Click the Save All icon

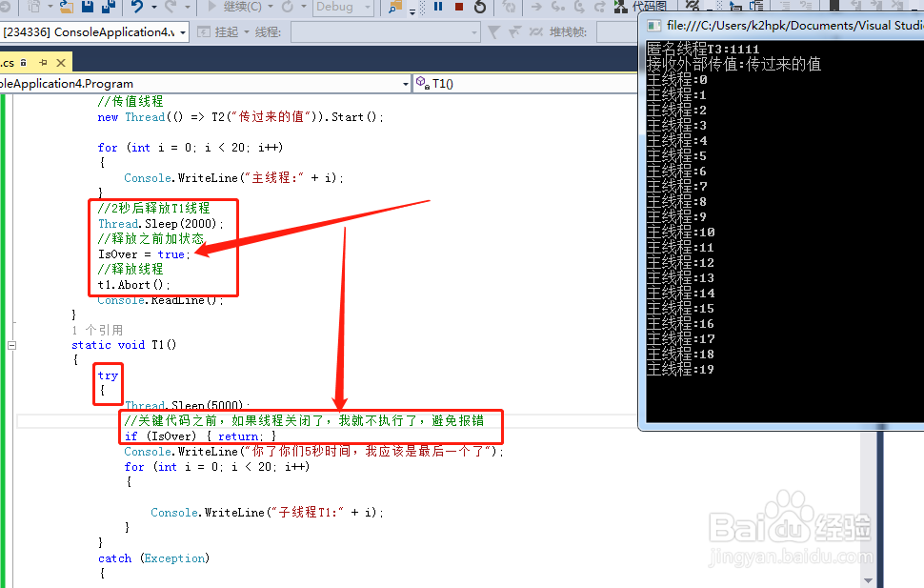[x=109, y=6]
